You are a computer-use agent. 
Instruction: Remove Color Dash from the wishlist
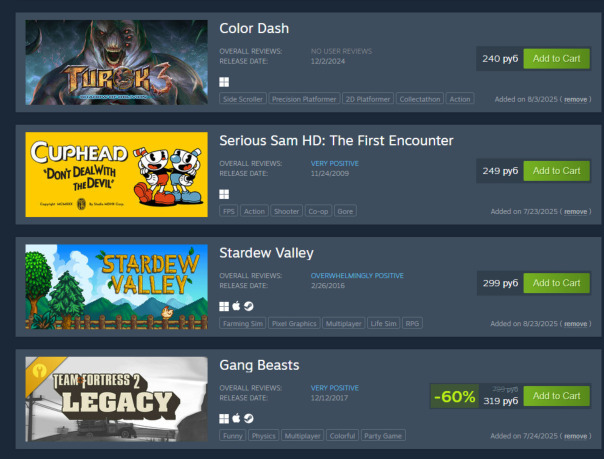pyautogui.click(x=575, y=99)
